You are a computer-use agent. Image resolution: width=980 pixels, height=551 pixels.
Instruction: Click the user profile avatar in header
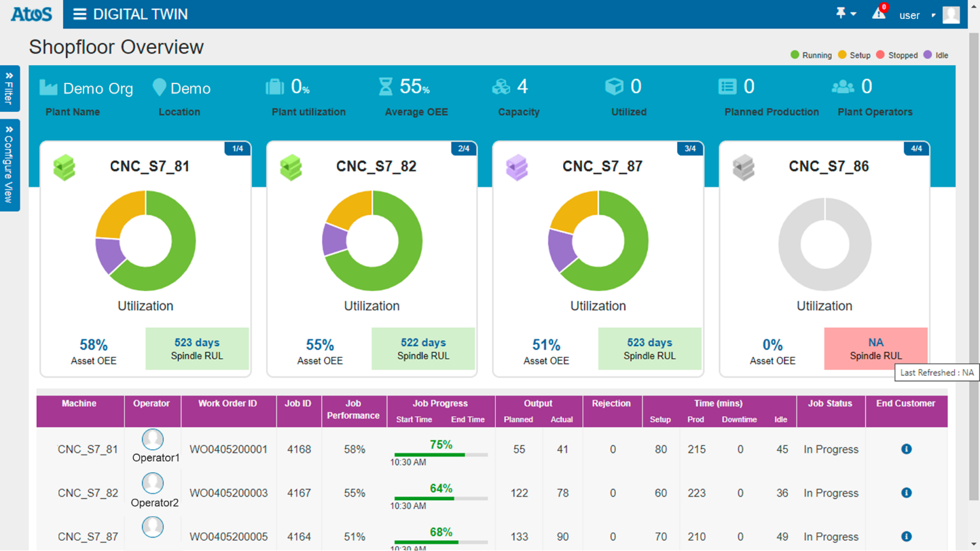point(951,14)
